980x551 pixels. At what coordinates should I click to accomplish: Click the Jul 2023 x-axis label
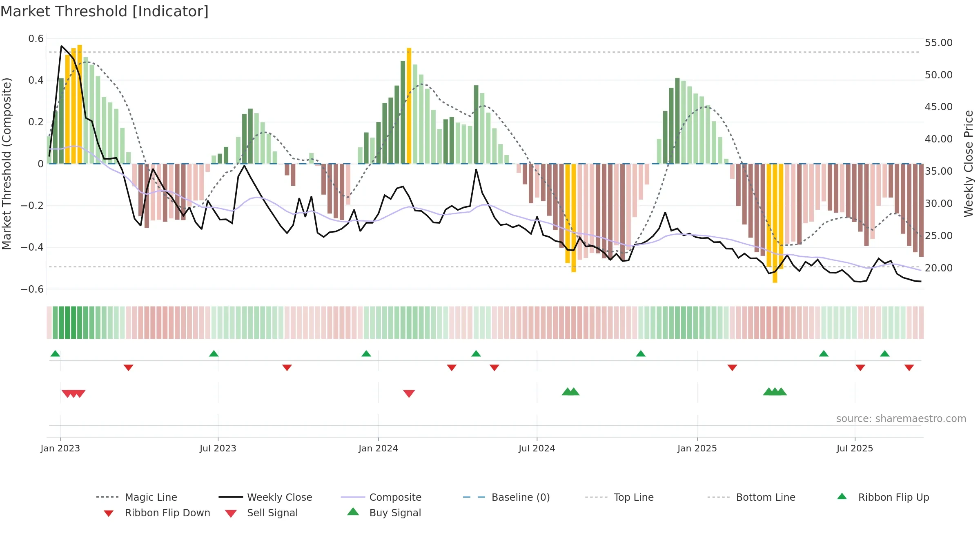218,448
